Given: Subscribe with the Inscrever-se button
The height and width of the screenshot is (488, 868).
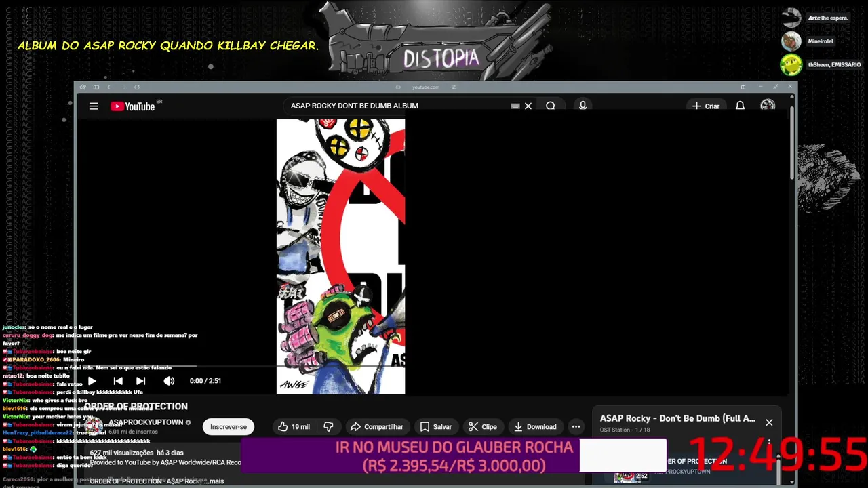Looking at the screenshot, I should (229, 427).
